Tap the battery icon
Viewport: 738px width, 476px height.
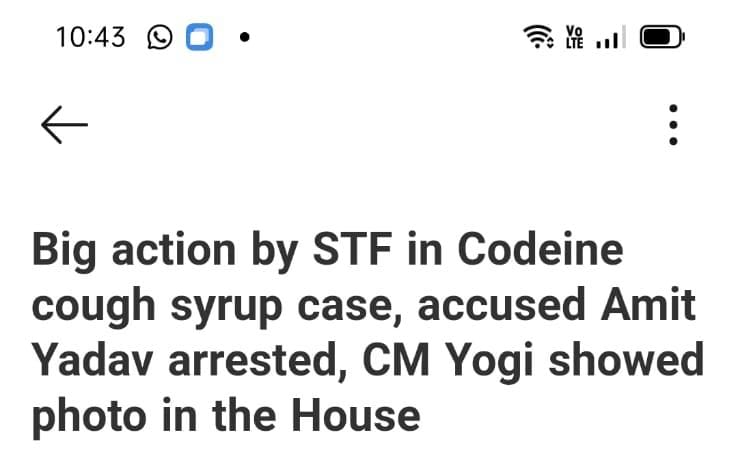(x=661, y=38)
